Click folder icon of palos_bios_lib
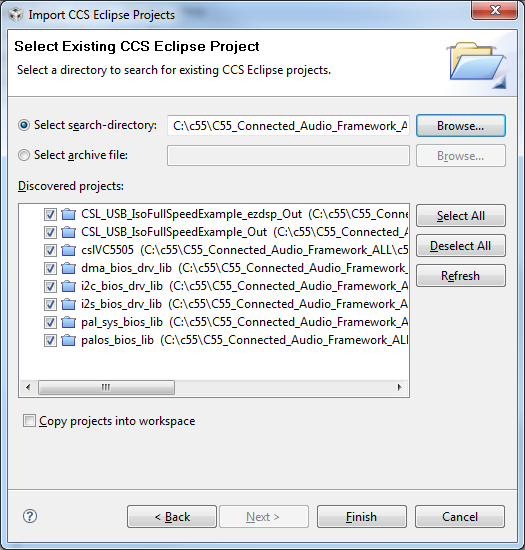The width and height of the screenshot is (525, 550). pos(69,340)
